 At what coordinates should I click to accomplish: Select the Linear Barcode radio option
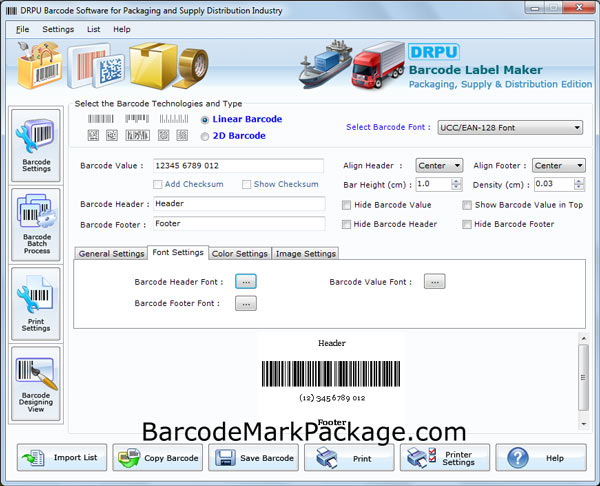(205, 120)
